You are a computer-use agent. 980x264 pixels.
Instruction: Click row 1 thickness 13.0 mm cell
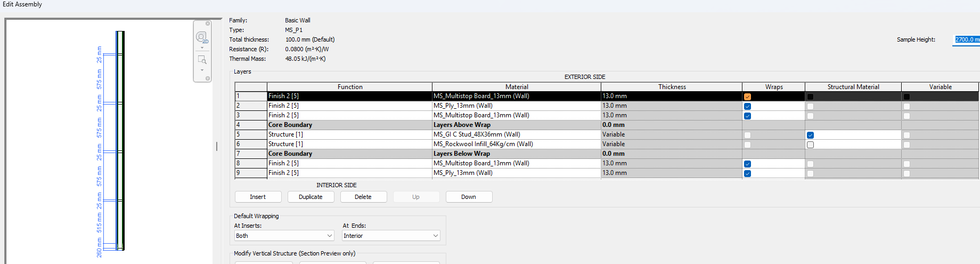pyautogui.click(x=672, y=97)
